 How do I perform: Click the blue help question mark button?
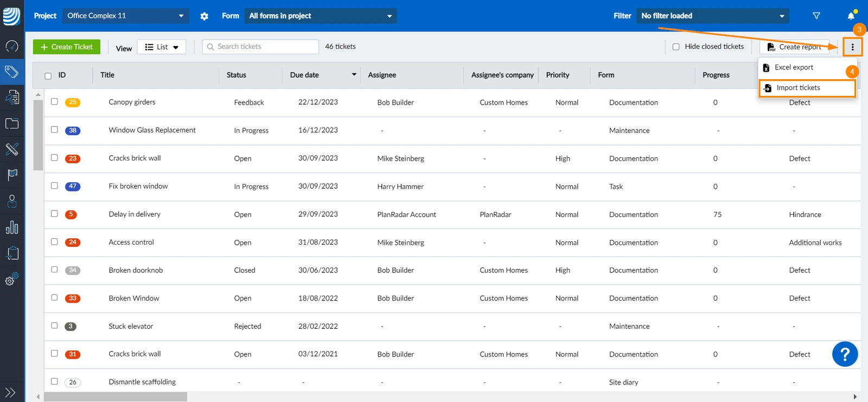click(845, 354)
